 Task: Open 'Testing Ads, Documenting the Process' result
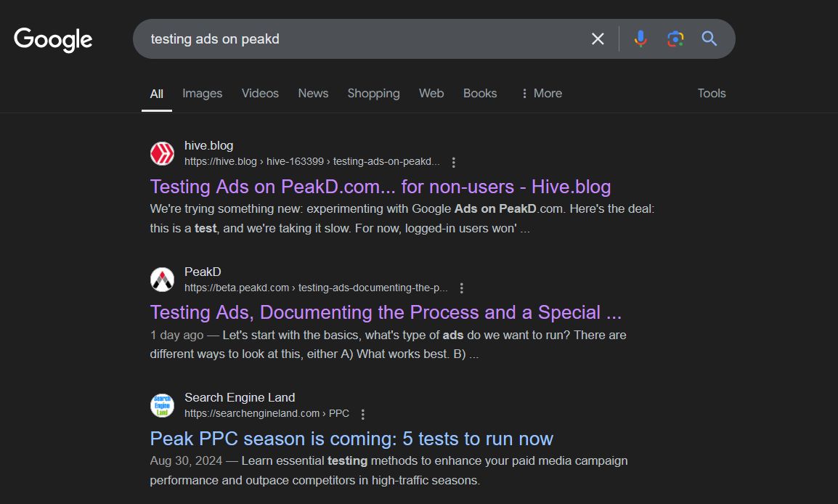point(386,313)
